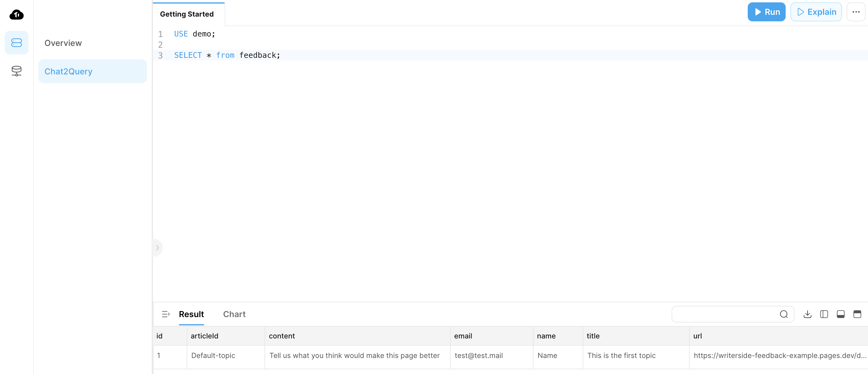Run the SQL query
The image size is (868, 374).
pyautogui.click(x=766, y=12)
